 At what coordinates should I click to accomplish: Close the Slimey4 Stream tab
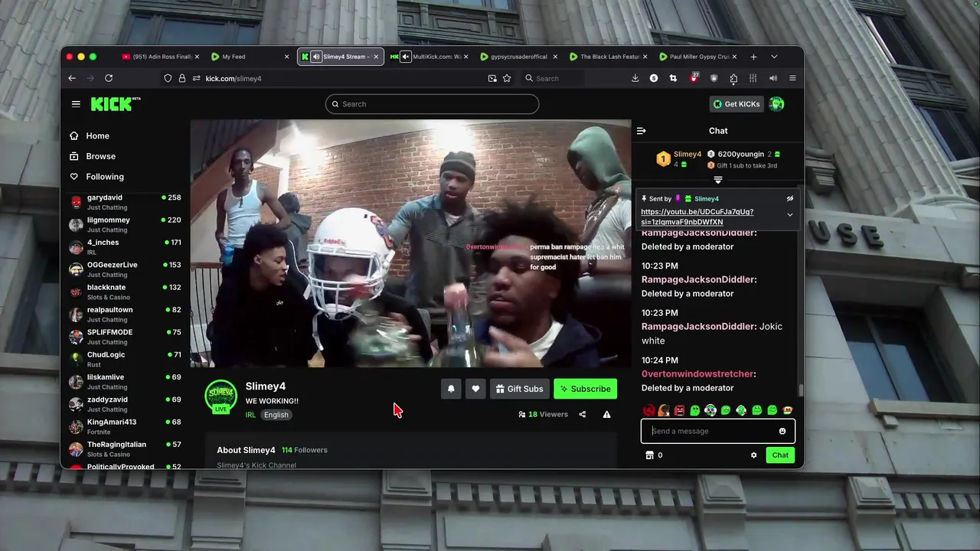(376, 57)
